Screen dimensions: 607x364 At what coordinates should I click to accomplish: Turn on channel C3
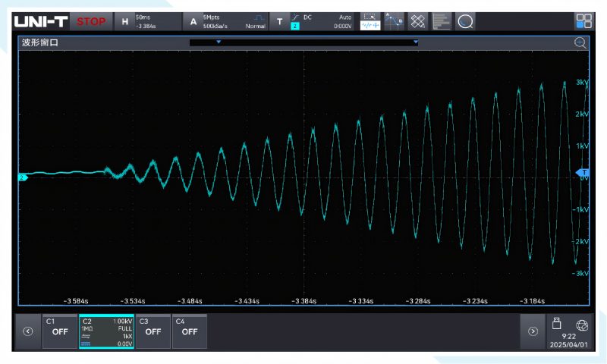153,331
